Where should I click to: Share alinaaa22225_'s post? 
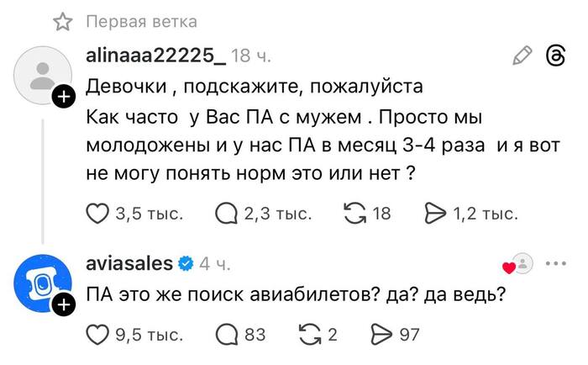pos(438,214)
